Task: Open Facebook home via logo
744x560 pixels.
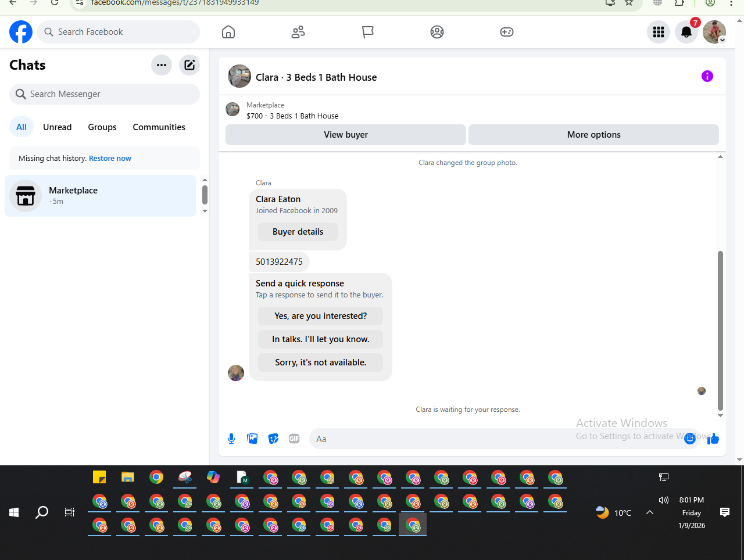Action: click(x=21, y=32)
